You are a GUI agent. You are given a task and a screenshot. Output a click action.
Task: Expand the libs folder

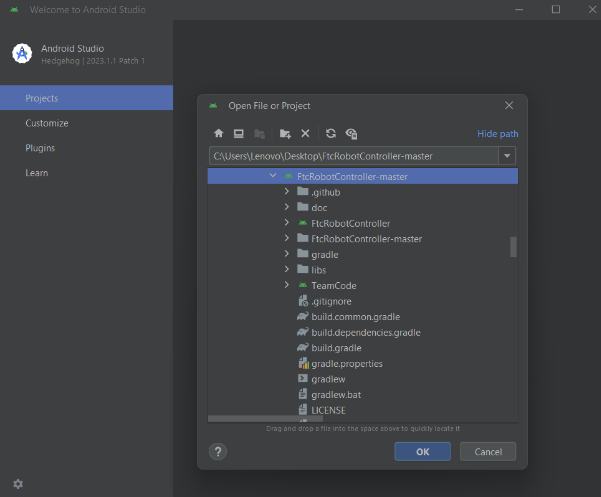point(287,269)
